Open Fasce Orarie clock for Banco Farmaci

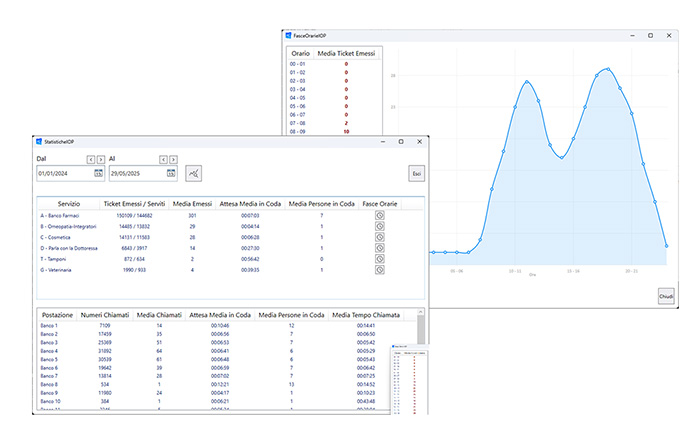[379, 215]
